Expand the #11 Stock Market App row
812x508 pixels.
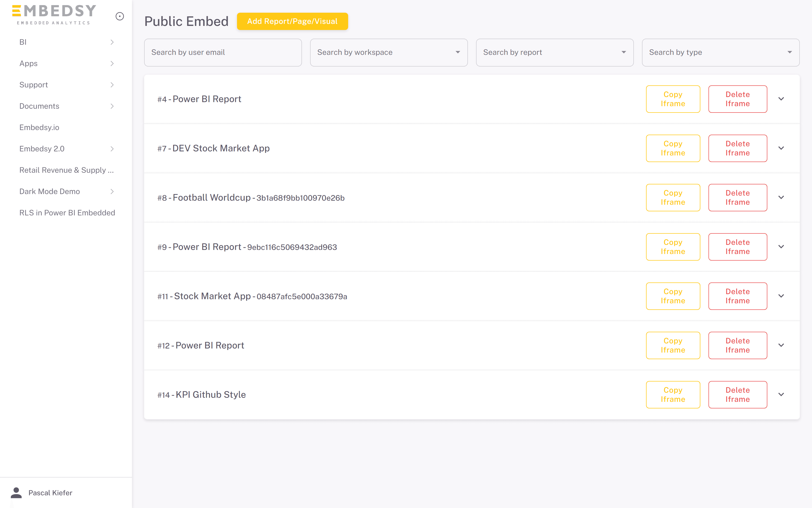coord(781,296)
